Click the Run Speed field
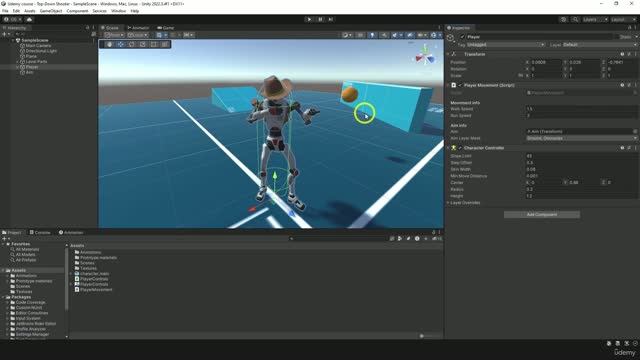The image size is (640, 360). pyautogui.click(x=582, y=116)
